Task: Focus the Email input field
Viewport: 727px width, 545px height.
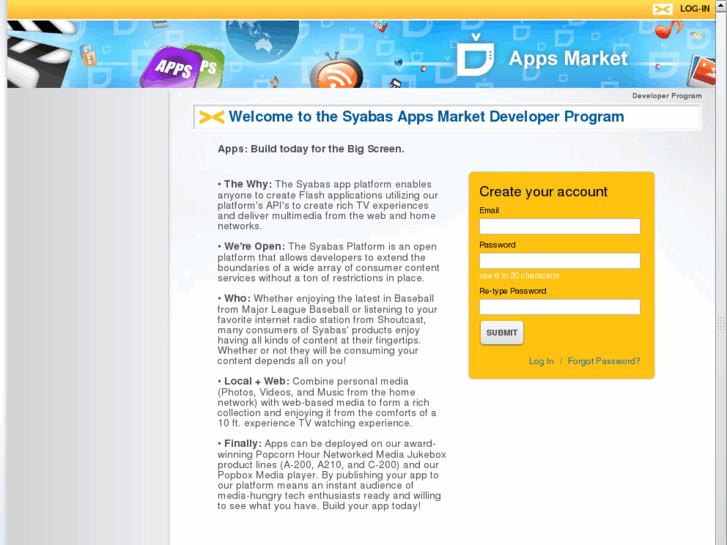Action: click(560, 226)
